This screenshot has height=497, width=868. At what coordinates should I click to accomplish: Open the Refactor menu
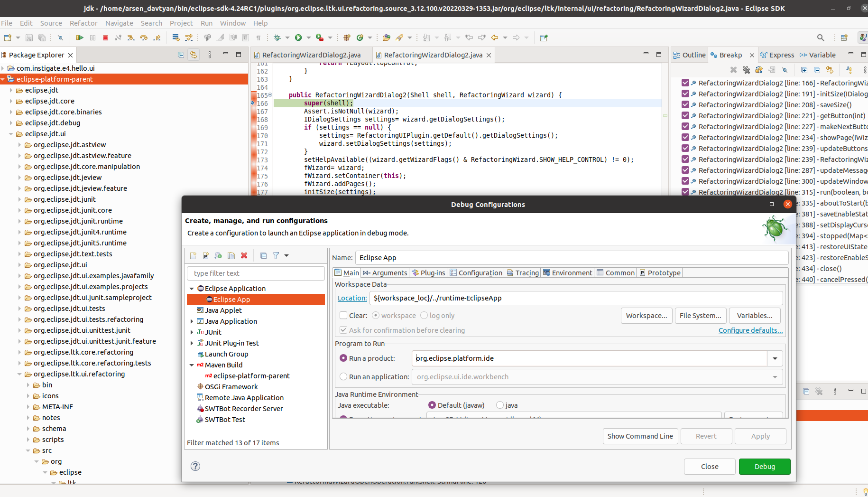coord(83,23)
